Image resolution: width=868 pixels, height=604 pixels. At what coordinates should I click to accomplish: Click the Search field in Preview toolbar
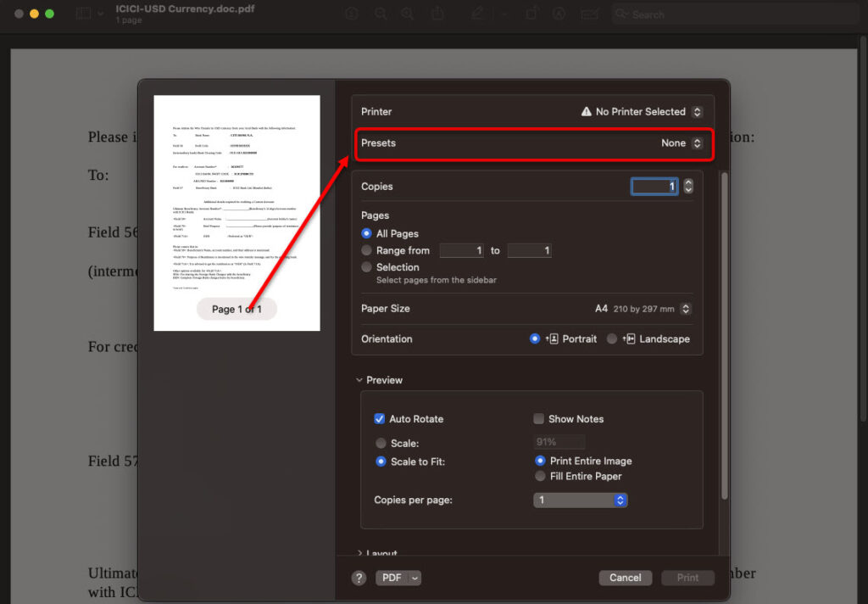(x=735, y=14)
